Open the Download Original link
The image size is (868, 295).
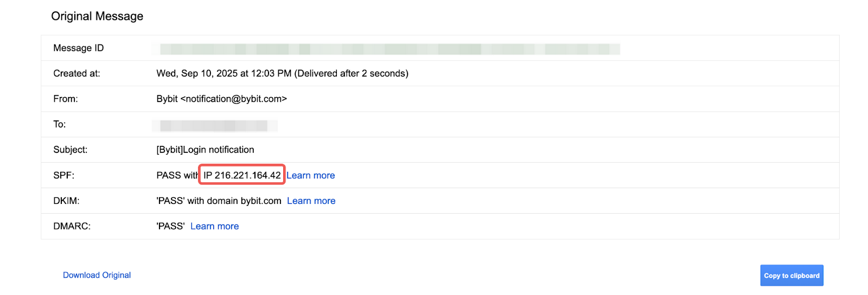pyautogui.click(x=97, y=275)
